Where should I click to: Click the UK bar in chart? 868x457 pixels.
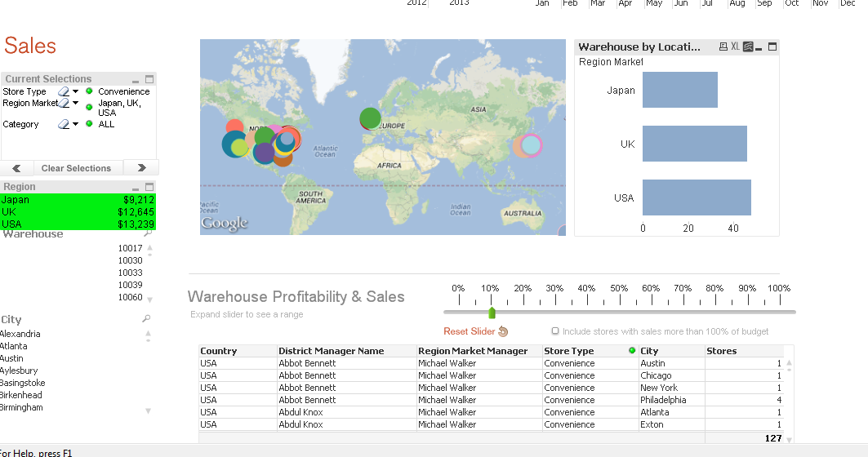point(695,144)
